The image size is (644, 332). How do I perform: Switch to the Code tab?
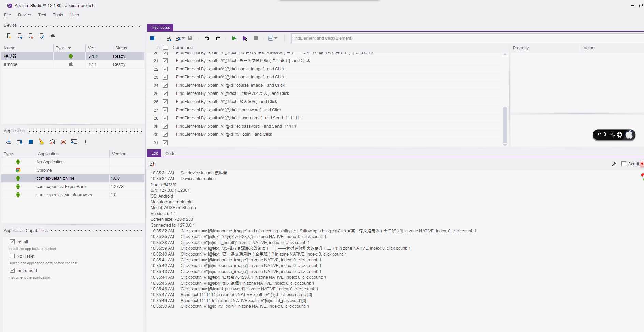coord(170,154)
